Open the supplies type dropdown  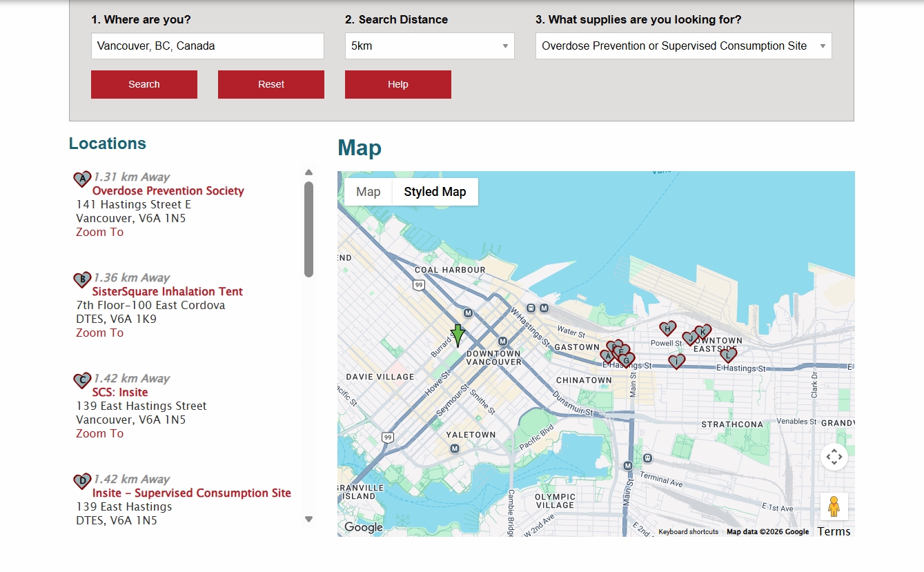point(684,46)
